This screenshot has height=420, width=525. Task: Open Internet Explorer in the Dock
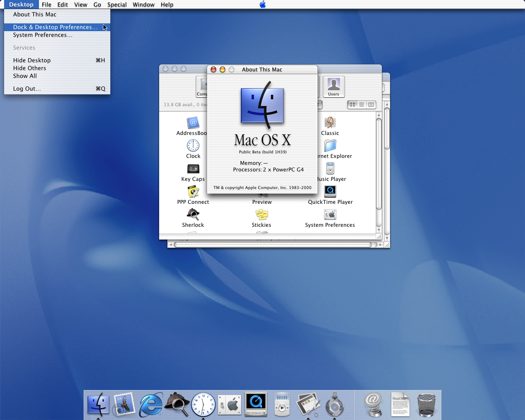(x=151, y=404)
